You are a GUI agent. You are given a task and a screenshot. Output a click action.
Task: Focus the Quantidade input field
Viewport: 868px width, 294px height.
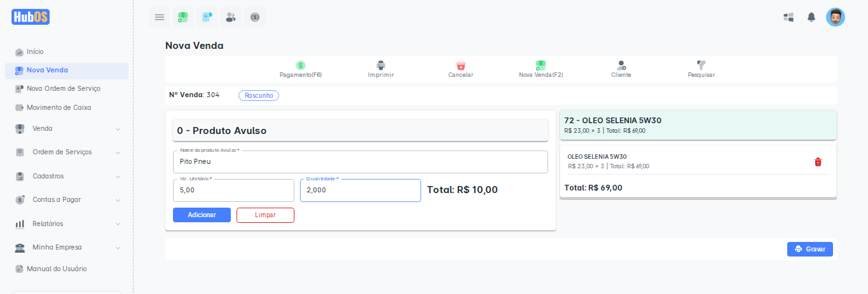tap(360, 190)
